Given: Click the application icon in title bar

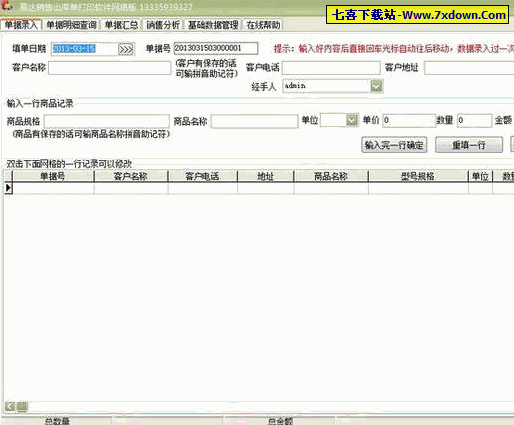Looking at the screenshot, I should point(7,6).
